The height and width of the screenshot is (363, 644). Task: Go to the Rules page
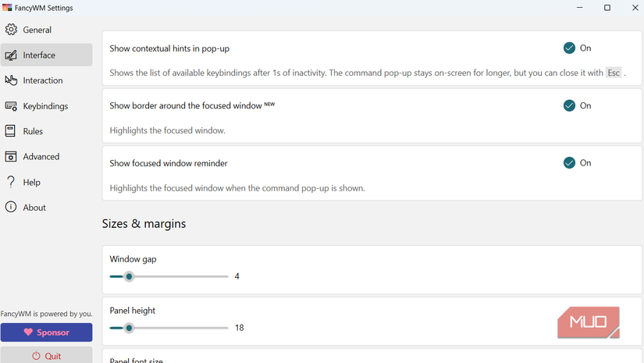33,131
